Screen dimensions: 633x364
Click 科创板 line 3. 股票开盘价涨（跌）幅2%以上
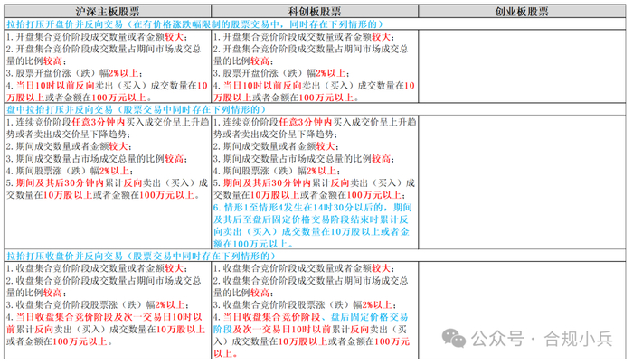tap(282, 73)
